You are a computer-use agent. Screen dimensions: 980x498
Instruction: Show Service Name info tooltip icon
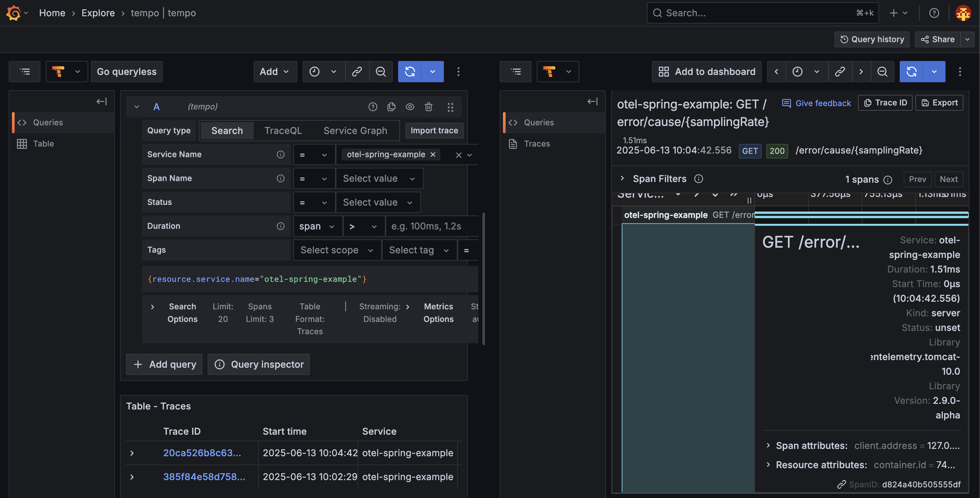pos(280,155)
